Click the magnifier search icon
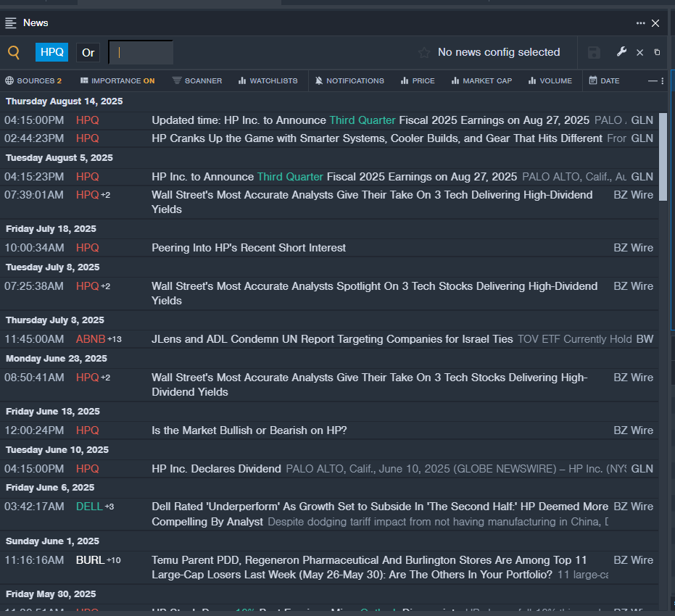The image size is (675, 616). click(14, 52)
